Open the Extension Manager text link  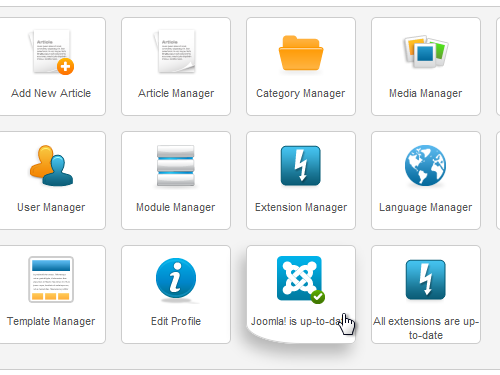301,207
